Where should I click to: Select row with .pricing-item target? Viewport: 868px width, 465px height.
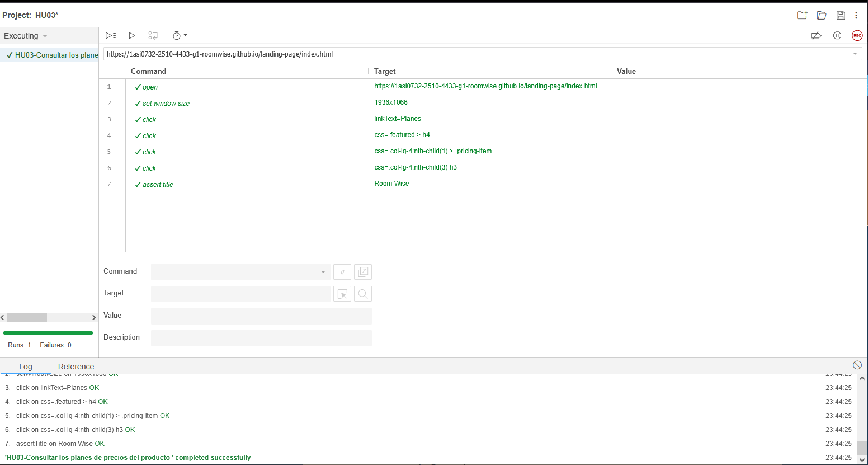(x=483, y=152)
